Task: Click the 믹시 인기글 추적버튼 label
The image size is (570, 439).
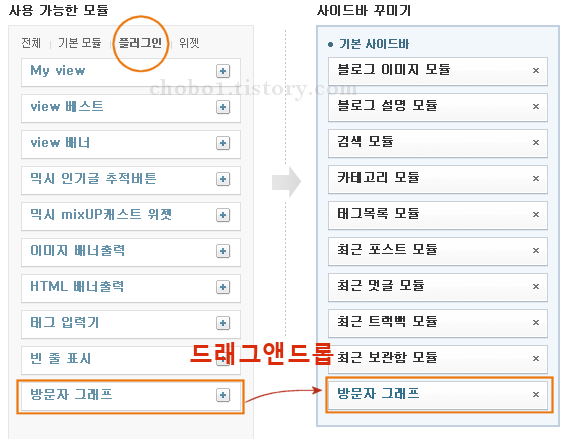Action: point(93,178)
